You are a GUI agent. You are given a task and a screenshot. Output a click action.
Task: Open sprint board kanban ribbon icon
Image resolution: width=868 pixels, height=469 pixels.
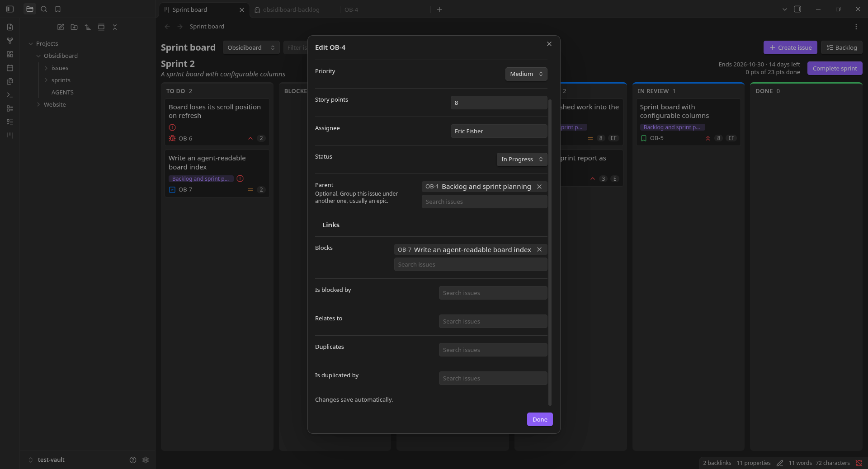tap(10, 135)
